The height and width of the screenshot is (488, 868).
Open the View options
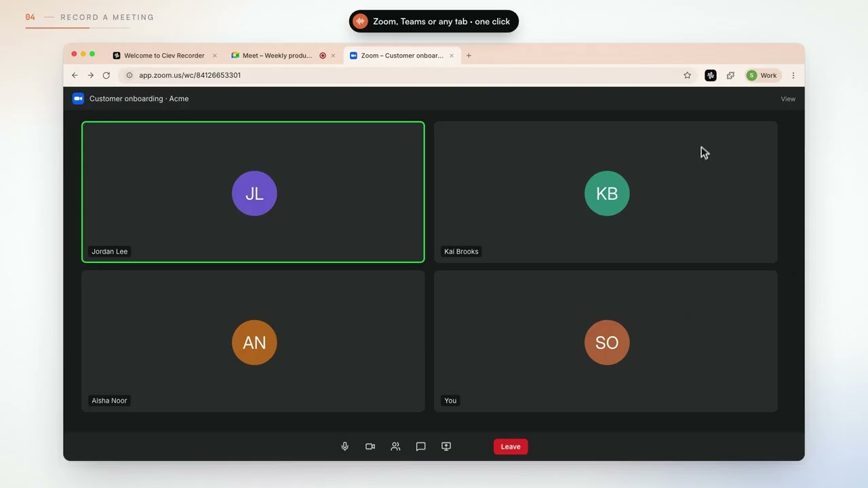(x=788, y=99)
